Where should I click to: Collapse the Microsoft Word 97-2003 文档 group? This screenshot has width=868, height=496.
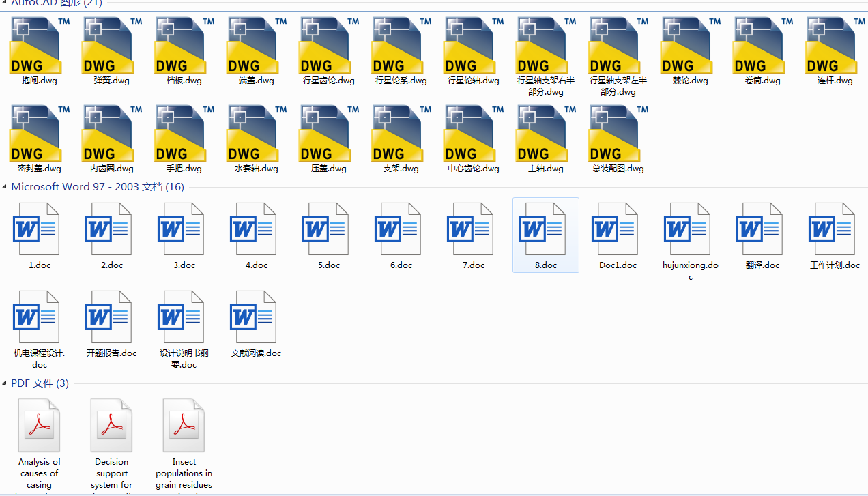(5, 186)
